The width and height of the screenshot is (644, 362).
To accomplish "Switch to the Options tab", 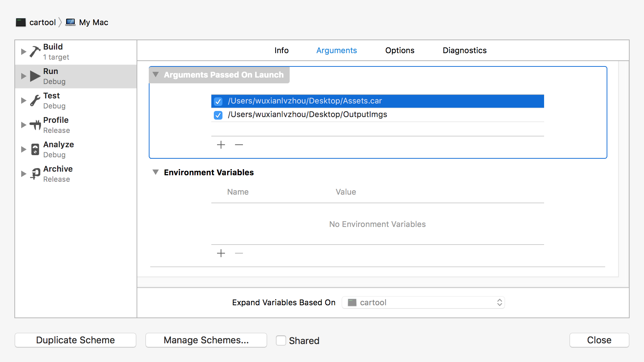I will pos(400,51).
